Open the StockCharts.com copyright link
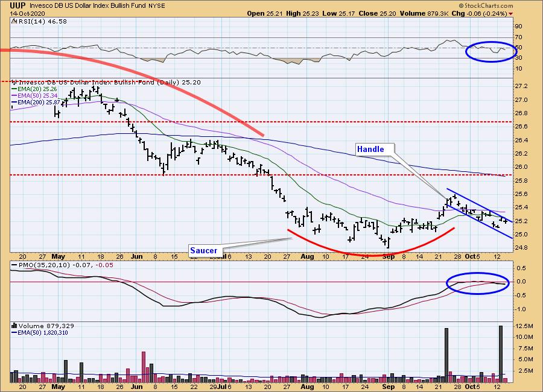The height and width of the screenshot is (392, 543). click(486, 5)
